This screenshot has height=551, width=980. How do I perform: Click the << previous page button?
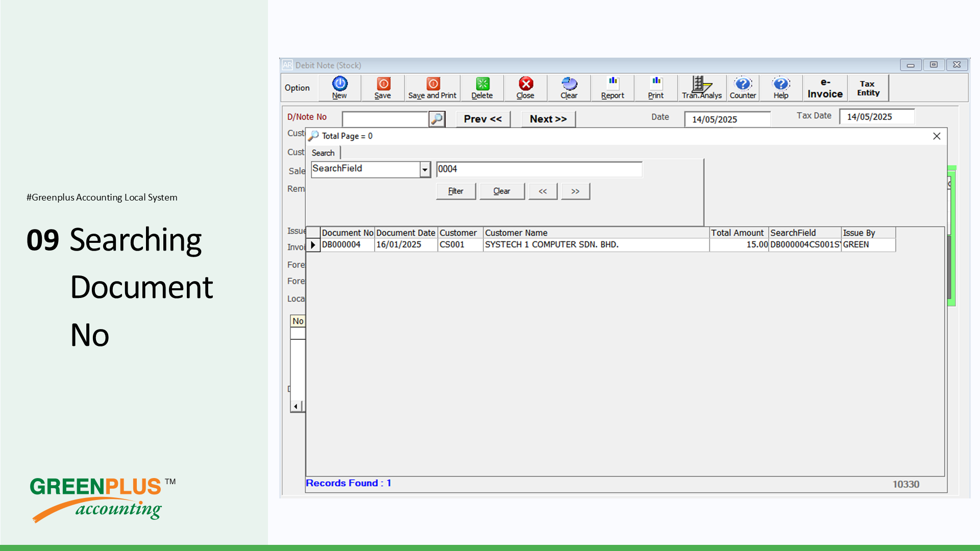(x=543, y=191)
